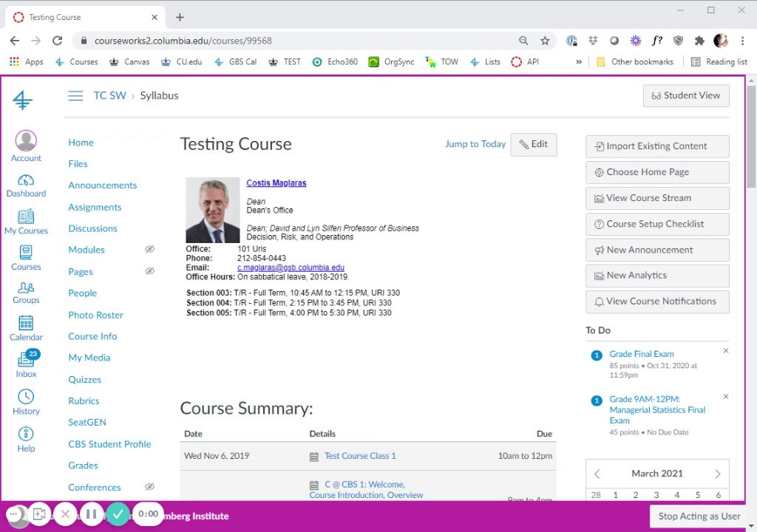Go to previous month in mini calendar

[x=597, y=474]
